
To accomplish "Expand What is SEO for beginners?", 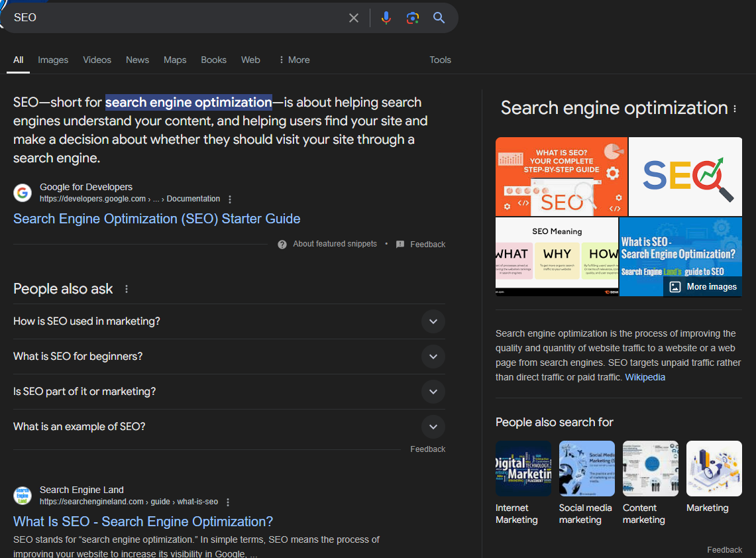I will click(x=229, y=357).
